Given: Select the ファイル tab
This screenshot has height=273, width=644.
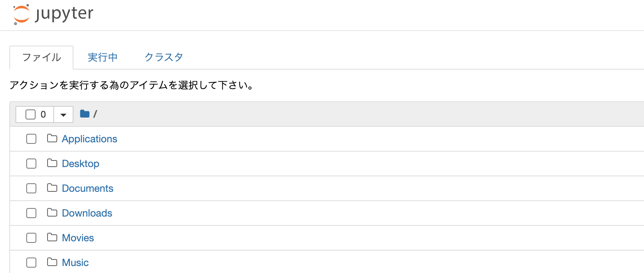Looking at the screenshot, I should 41,57.
